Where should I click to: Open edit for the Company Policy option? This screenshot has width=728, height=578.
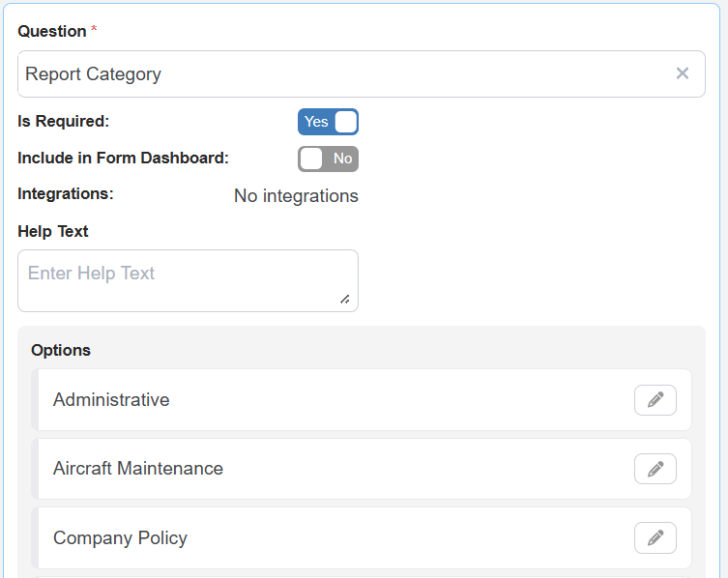click(655, 538)
